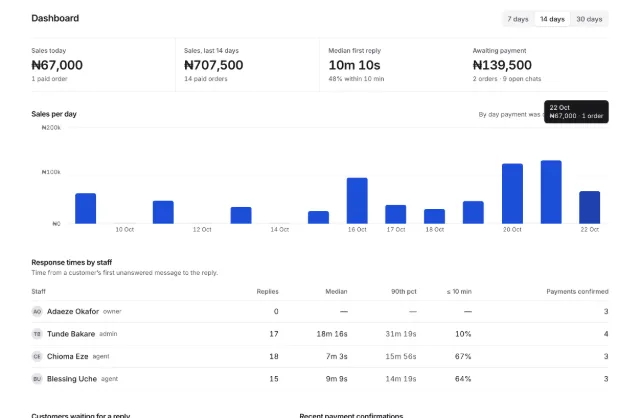This screenshot has height=418, width=640.
Task: Select the bar between 20 Oct and 22 Oct
Action: pos(551,192)
